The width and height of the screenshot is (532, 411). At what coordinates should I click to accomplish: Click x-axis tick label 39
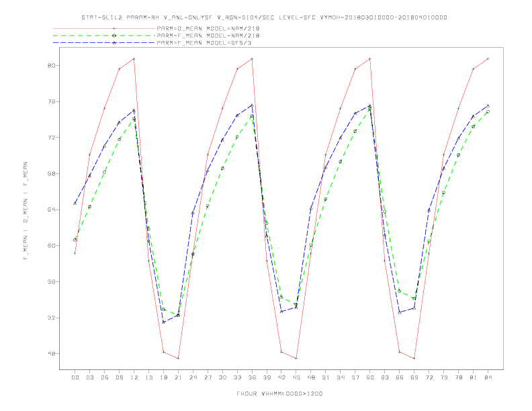click(x=267, y=377)
